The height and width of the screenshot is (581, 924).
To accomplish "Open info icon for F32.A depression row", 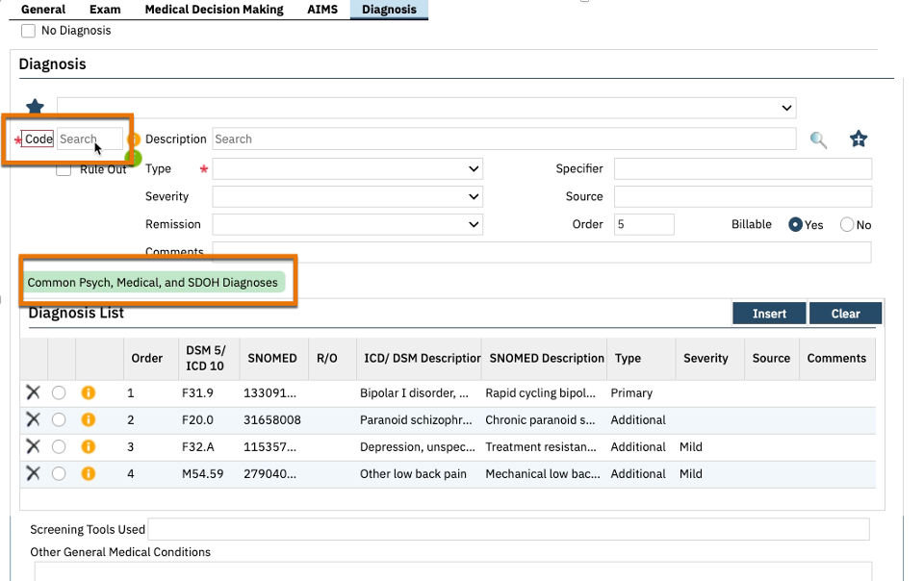I will pyautogui.click(x=88, y=446).
